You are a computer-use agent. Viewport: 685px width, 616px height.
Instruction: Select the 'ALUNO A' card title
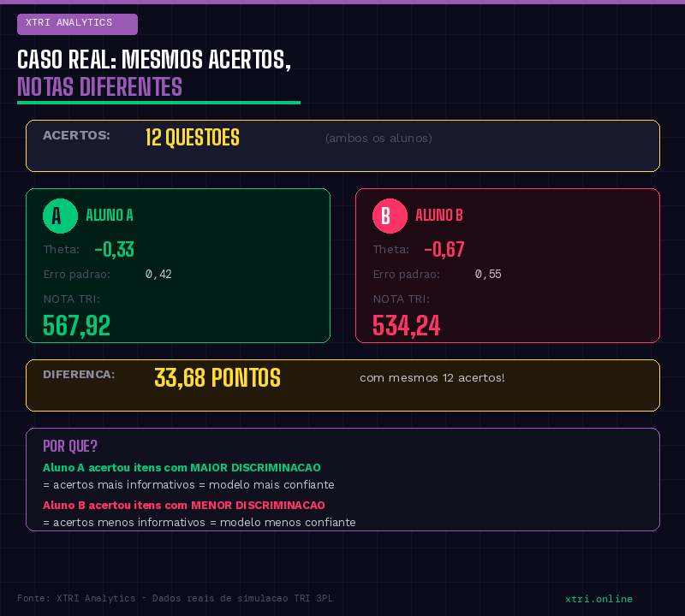tap(110, 216)
